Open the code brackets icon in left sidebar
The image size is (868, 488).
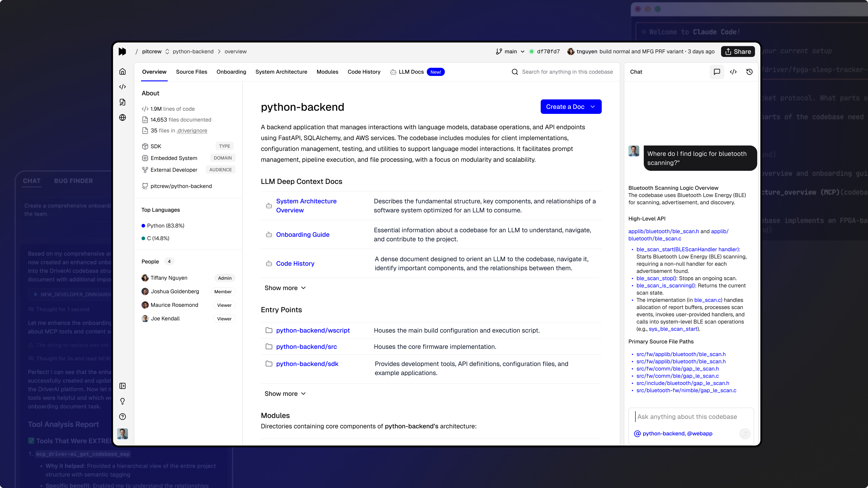click(x=123, y=87)
